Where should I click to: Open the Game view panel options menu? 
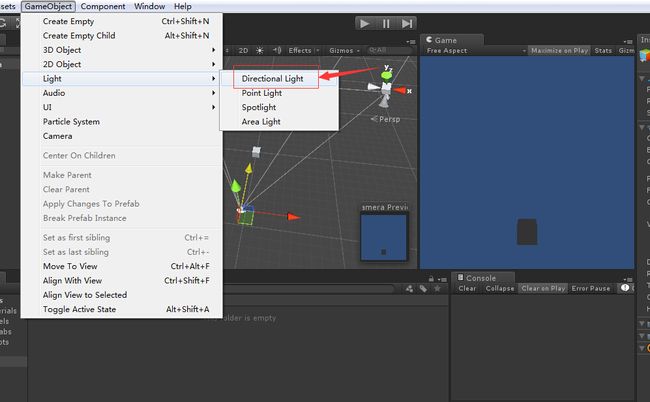628,41
